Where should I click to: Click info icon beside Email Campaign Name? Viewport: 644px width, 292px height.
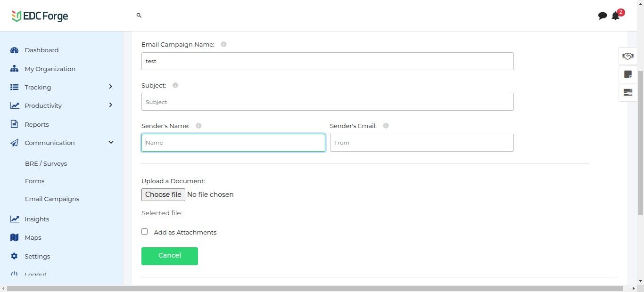click(x=223, y=44)
